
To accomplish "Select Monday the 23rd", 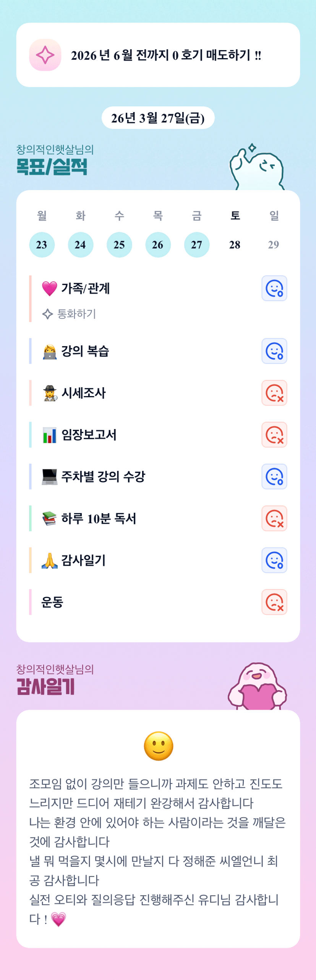I will coord(42,245).
